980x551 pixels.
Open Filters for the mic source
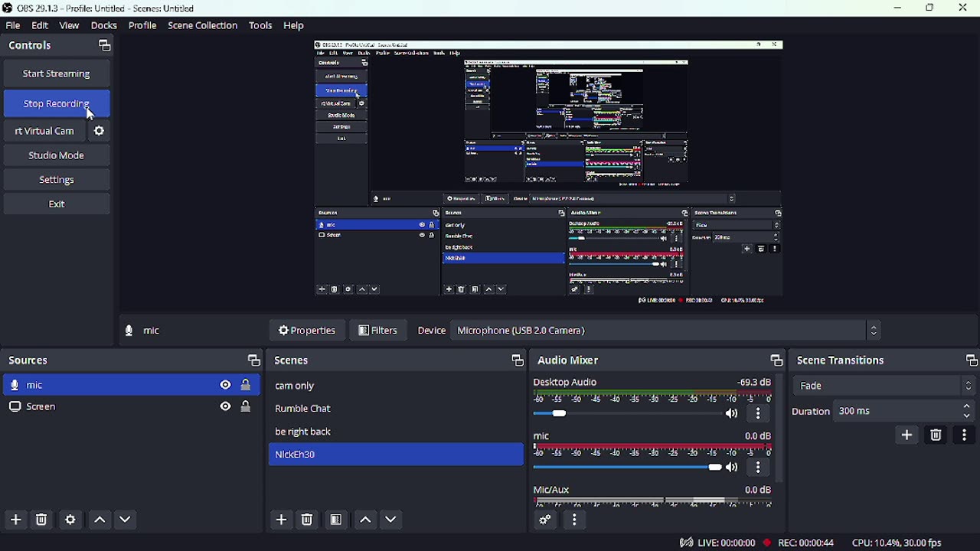click(379, 331)
